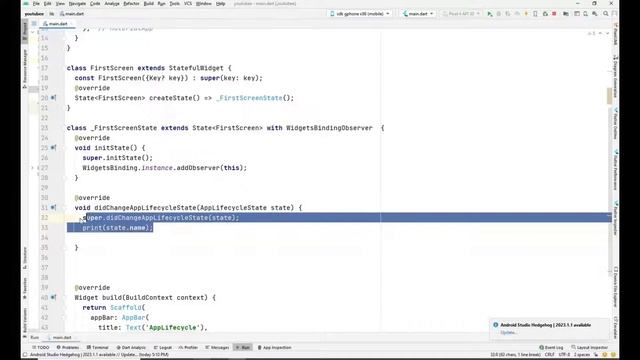
Task: Select the main.dart editor tab
Action: pos(58,24)
